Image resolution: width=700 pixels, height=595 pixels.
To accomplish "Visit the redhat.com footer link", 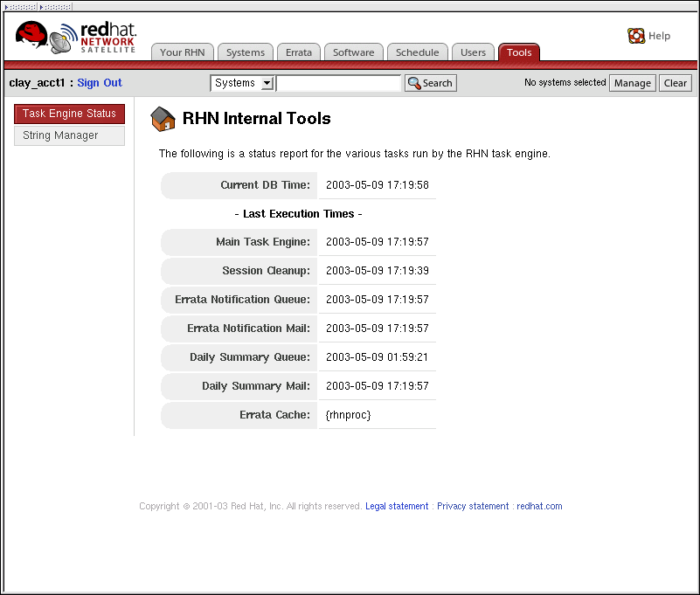I will [539, 506].
